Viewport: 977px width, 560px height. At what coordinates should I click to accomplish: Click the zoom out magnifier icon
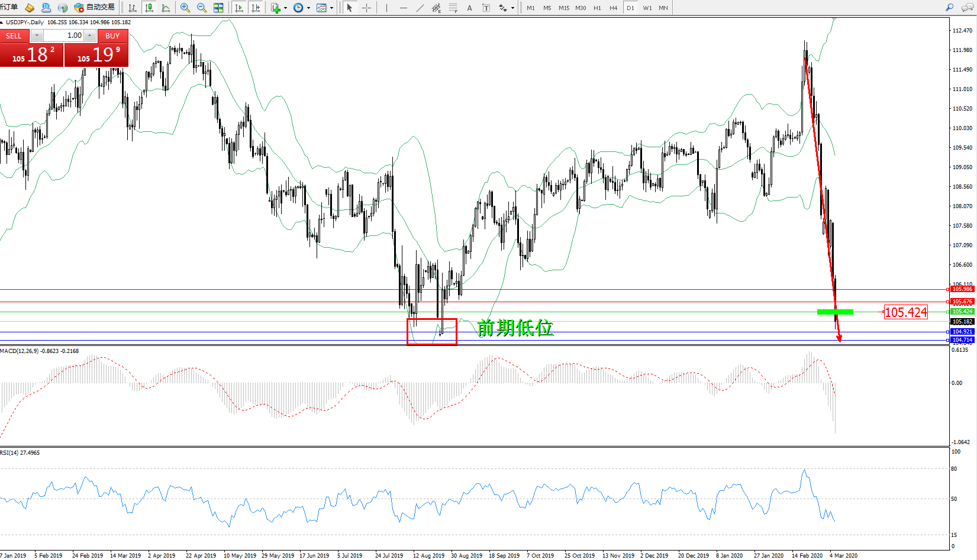coord(202,8)
